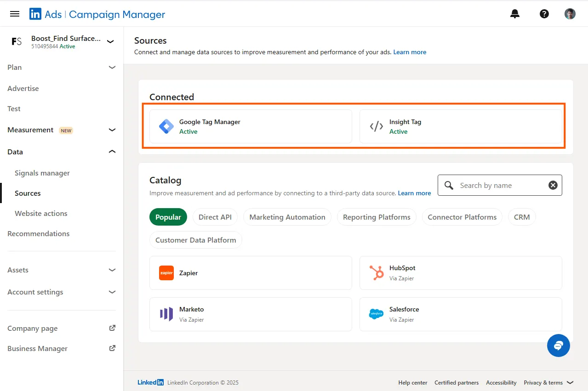Open the Advertise section
The image size is (588, 391).
click(x=23, y=88)
